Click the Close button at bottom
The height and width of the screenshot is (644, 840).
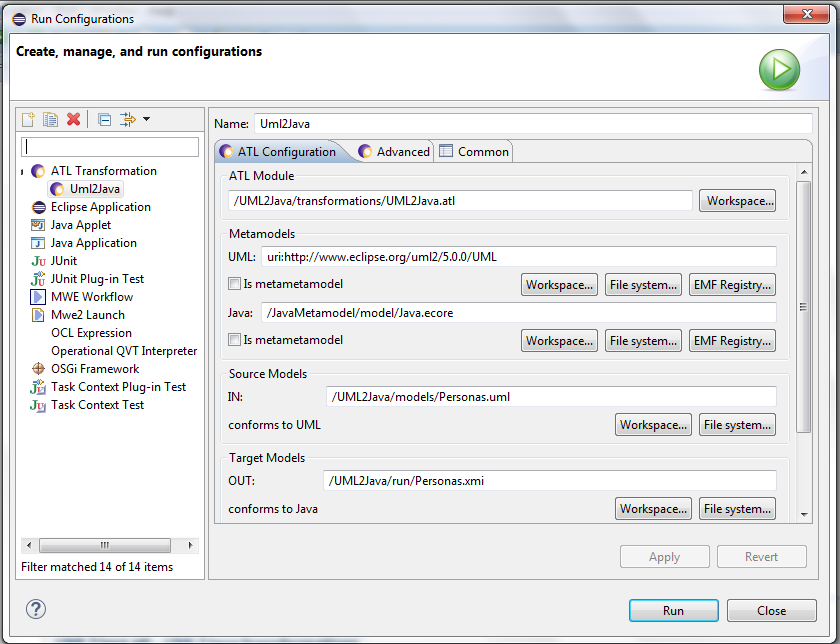point(772,611)
